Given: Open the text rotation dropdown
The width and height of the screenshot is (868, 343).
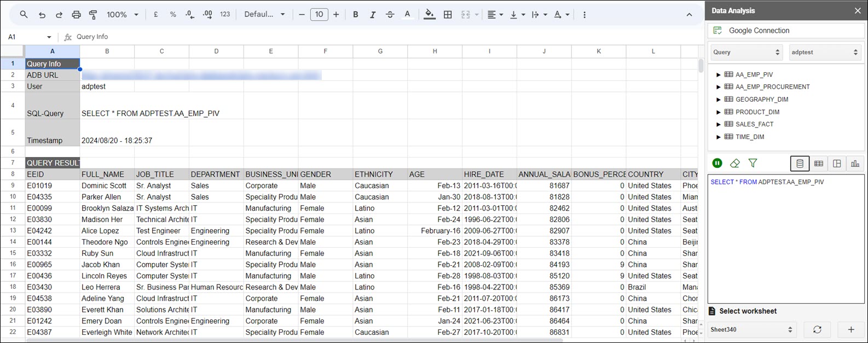Looking at the screenshot, I should click(x=562, y=15).
